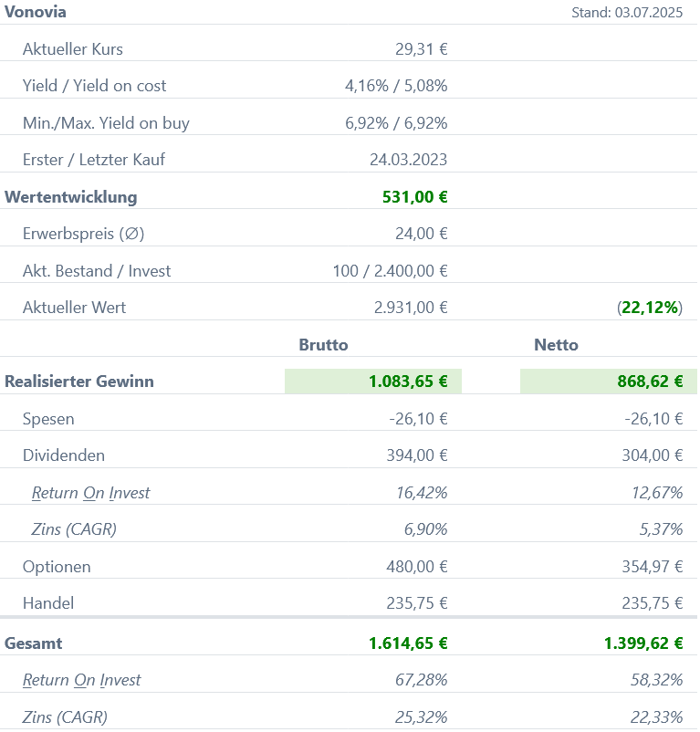This screenshot has height=732, width=700.
Task: Click the Optionen row label
Action: (x=57, y=567)
